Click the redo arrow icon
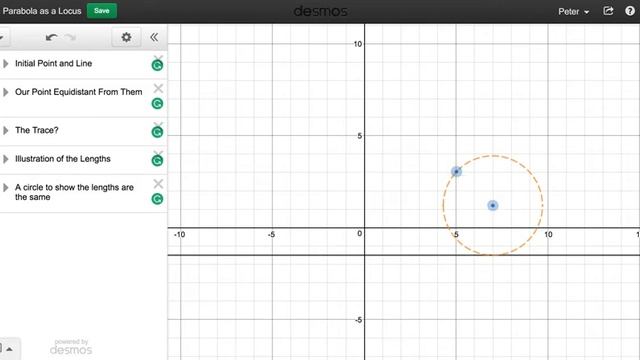640x360 pixels. pyautogui.click(x=71, y=38)
